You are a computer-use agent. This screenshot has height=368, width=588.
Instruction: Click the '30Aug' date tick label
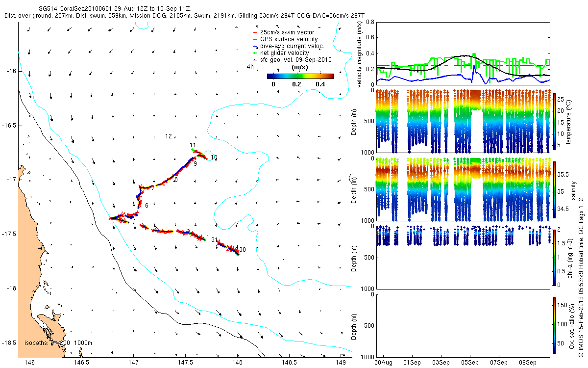point(384,363)
